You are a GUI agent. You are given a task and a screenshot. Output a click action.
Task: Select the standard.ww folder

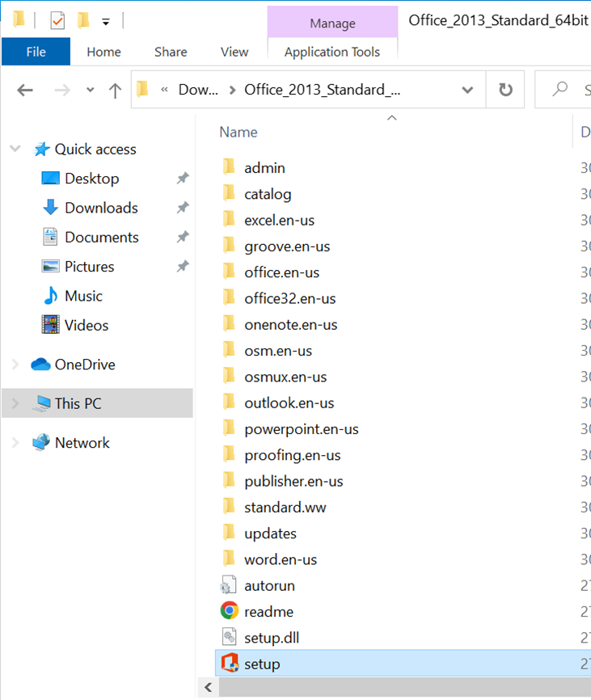point(285,508)
